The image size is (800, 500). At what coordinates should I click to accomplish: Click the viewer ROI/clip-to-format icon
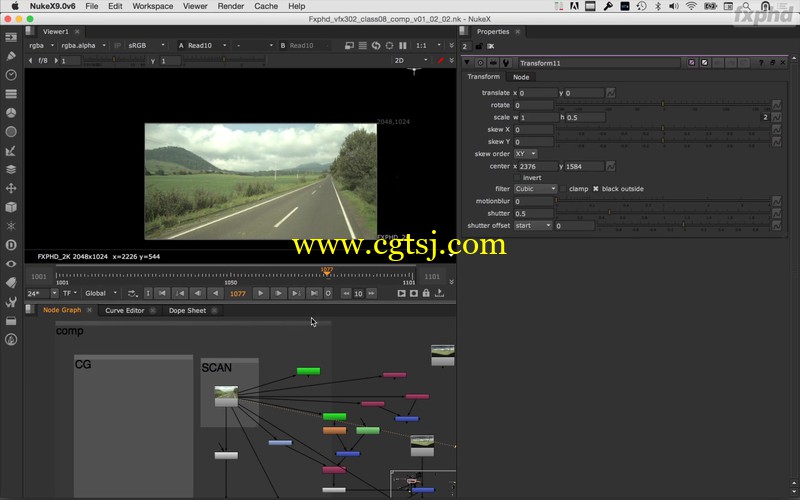point(349,45)
